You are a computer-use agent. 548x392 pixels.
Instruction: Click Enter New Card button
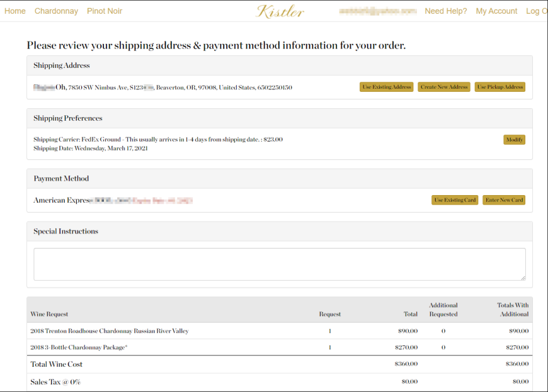pyautogui.click(x=504, y=200)
